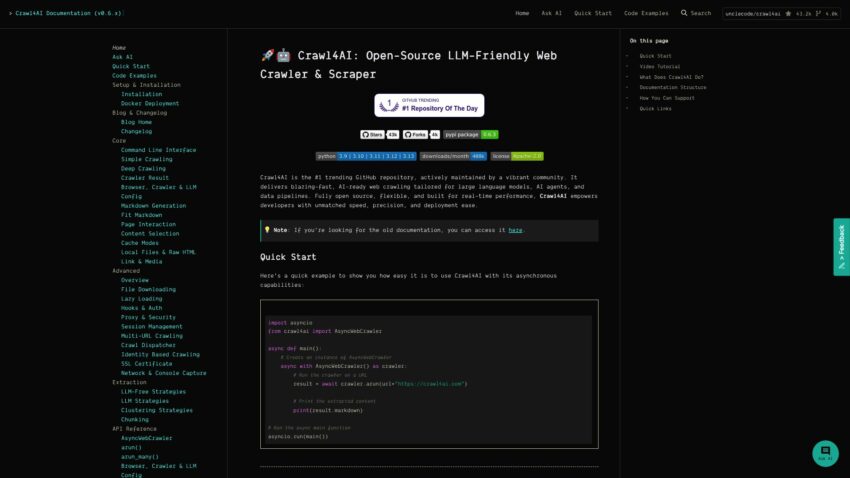Open File Downloading in the sidebar

pos(148,289)
